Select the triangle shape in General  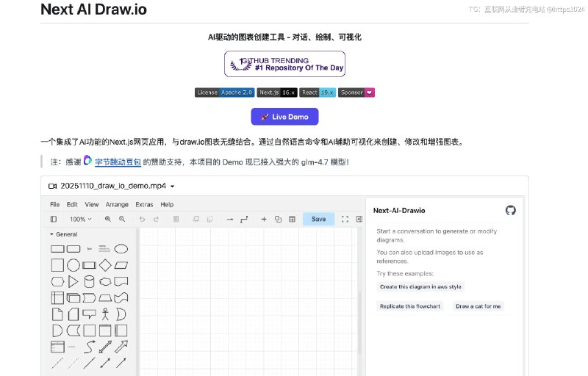[73, 281]
